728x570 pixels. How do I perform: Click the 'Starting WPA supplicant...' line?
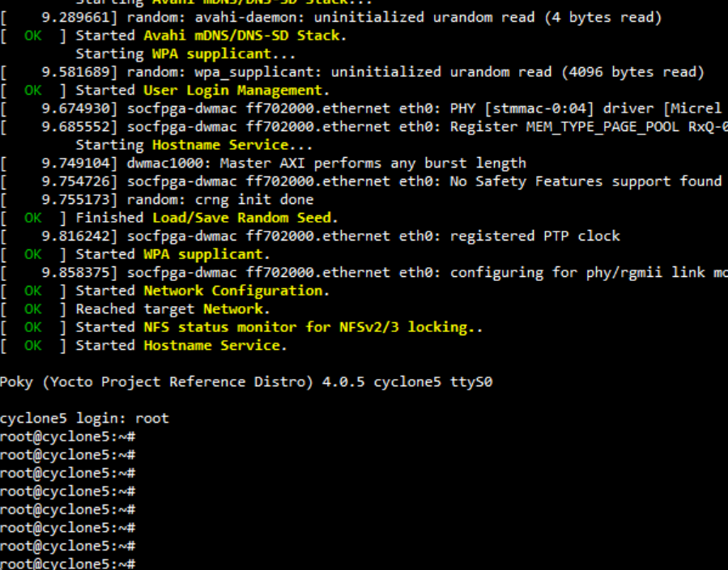186,54
